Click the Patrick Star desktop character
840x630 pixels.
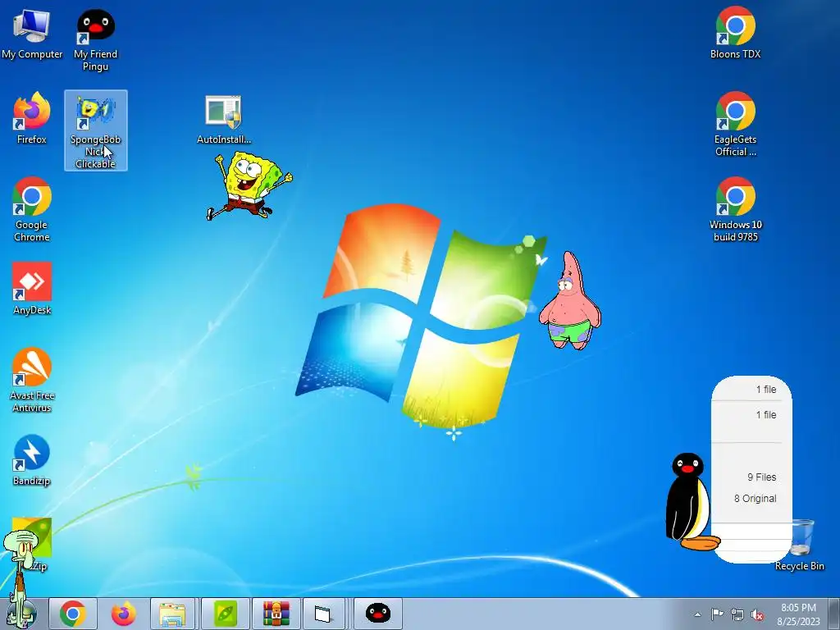[570, 300]
